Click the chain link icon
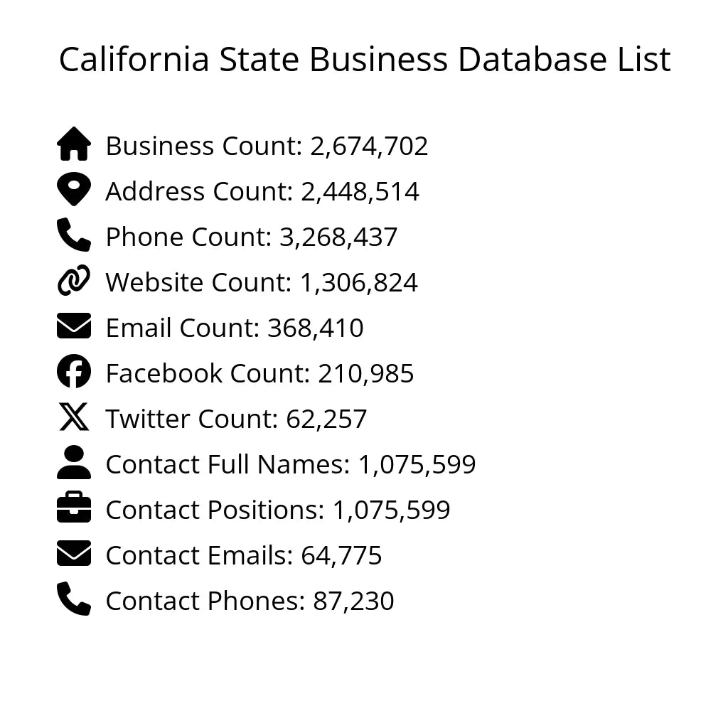This screenshot has height=728, width=728. (74, 281)
